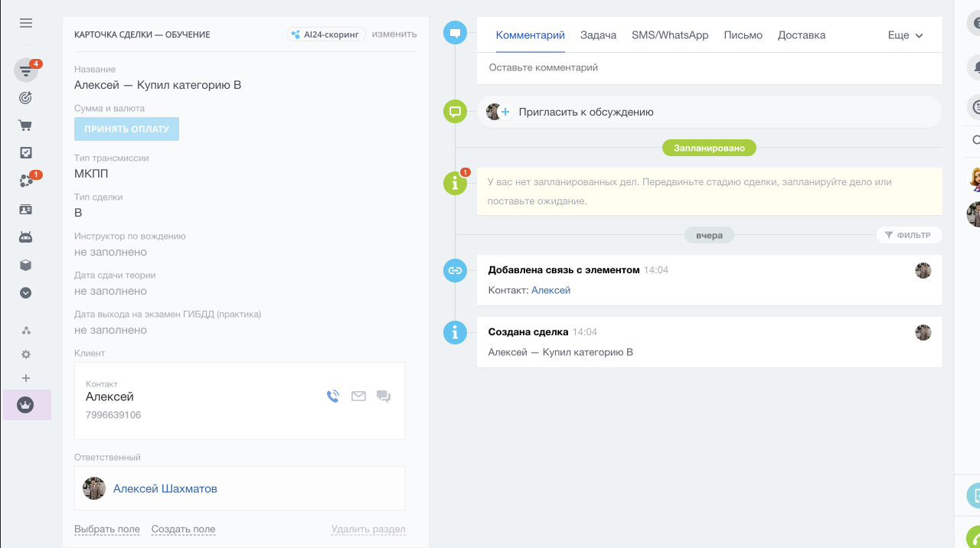Image resolution: width=980 pixels, height=548 pixels.
Task: Open the hamburger menu in the sidebar
Action: pyautogui.click(x=26, y=23)
